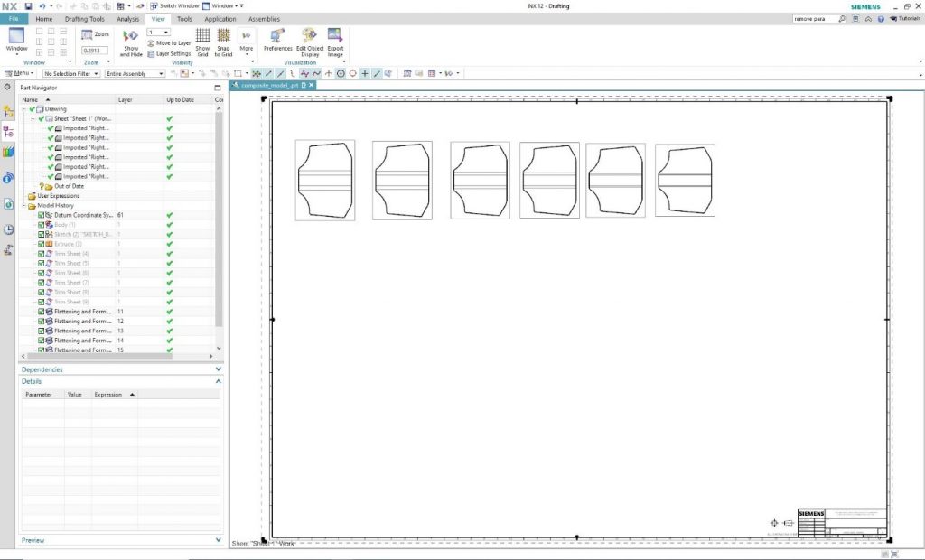Click the Layer Settings button

(169, 53)
